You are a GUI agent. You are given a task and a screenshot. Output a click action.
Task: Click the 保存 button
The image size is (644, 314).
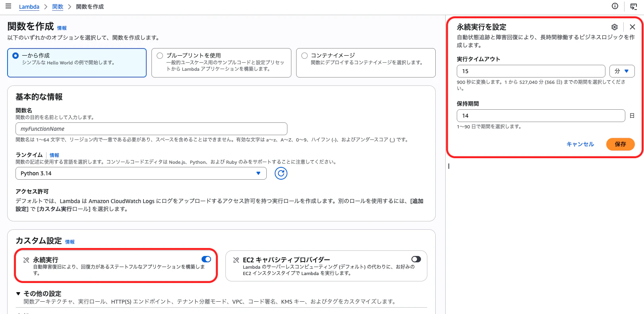(620, 144)
